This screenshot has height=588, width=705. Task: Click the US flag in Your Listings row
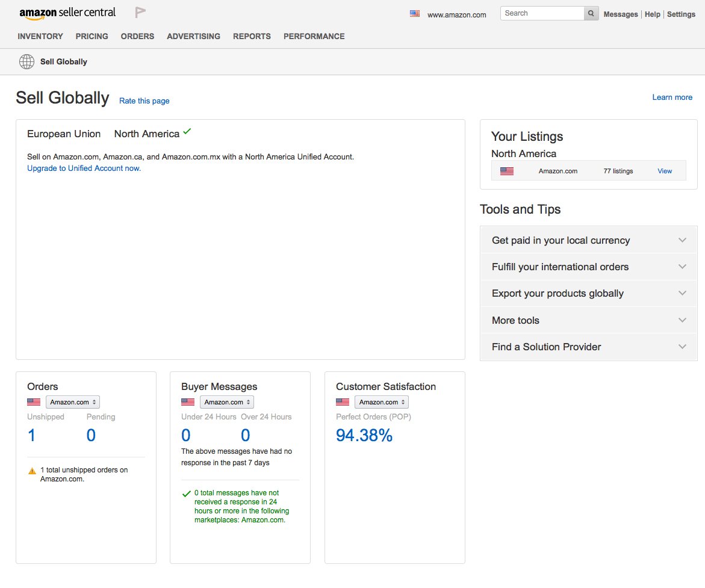(507, 171)
